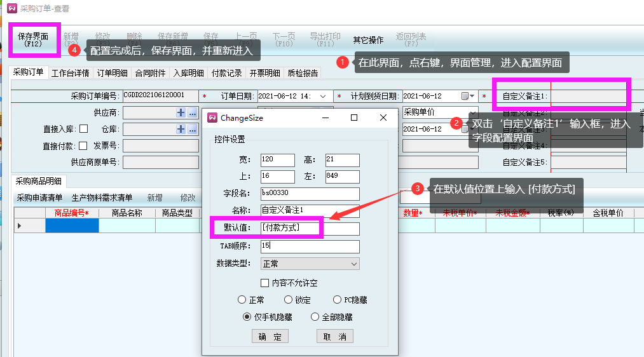Open the 订单日期 dropdown arrow

[x=324, y=96]
